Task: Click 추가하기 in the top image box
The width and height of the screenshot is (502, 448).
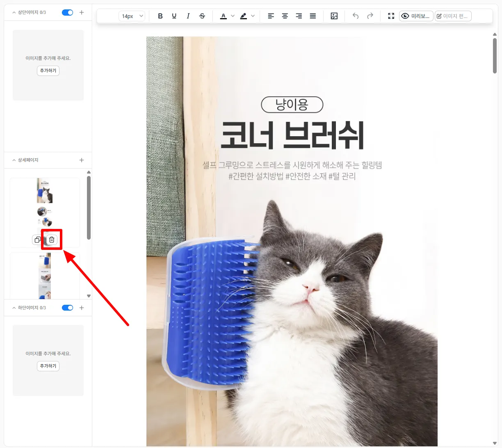Action: click(x=48, y=71)
